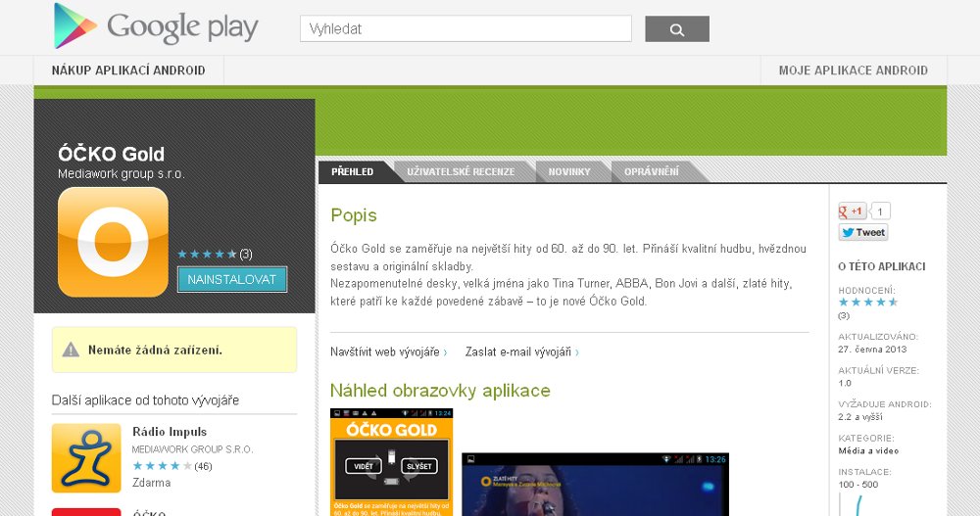Click the Tweet button

[863, 232]
